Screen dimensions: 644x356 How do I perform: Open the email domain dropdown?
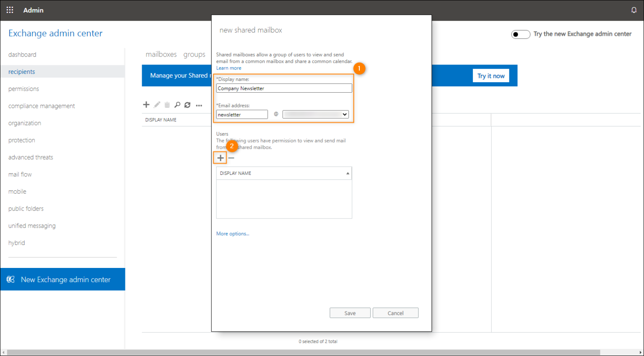point(315,114)
